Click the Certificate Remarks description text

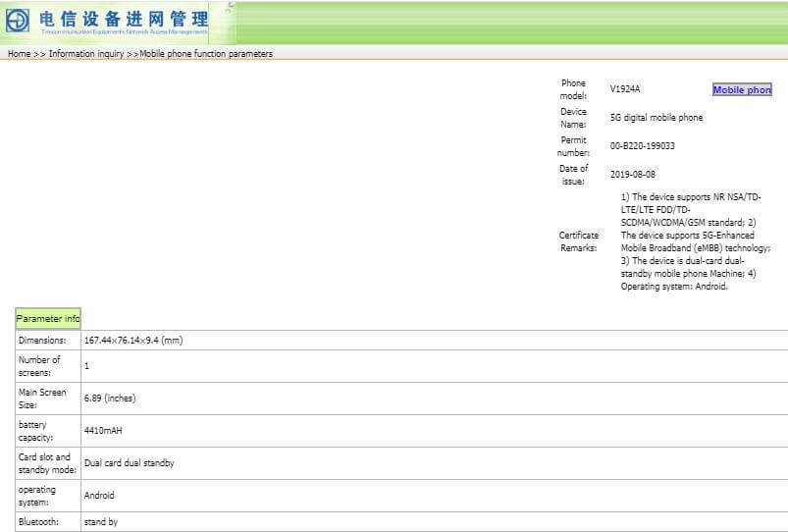pyautogui.click(x=695, y=241)
